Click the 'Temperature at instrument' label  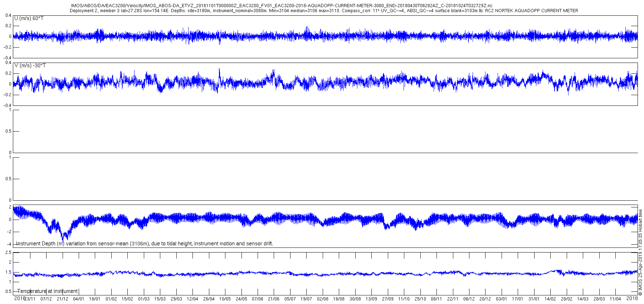coord(48,291)
